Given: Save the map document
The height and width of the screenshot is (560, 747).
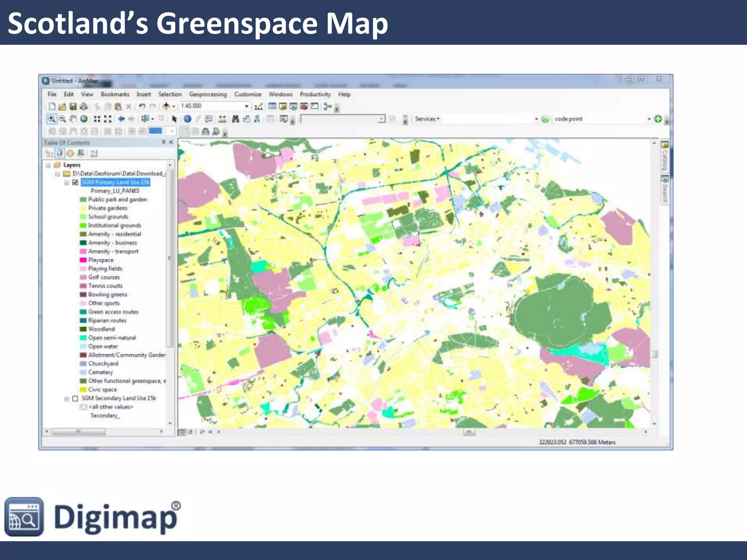Looking at the screenshot, I should pos(73,106).
